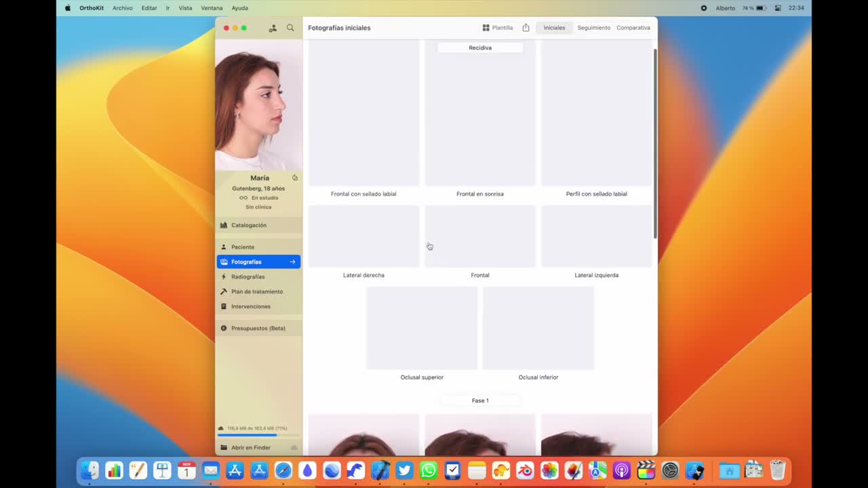Image resolution: width=868 pixels, height=488 pixels.
Task: Open the Ayuda menu
Action: (x=239, y=8)
